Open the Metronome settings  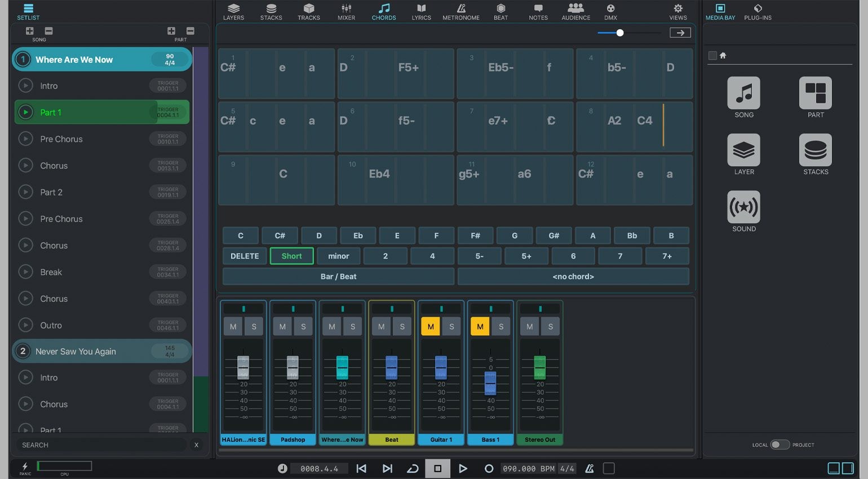(460, 11)
